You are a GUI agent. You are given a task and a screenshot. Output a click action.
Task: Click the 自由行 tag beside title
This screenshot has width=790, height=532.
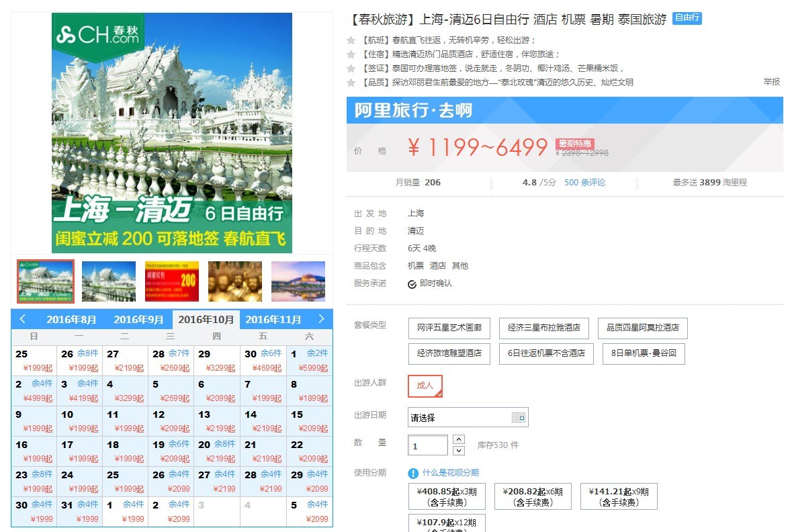pyautogui.click(x=687, y=18)
